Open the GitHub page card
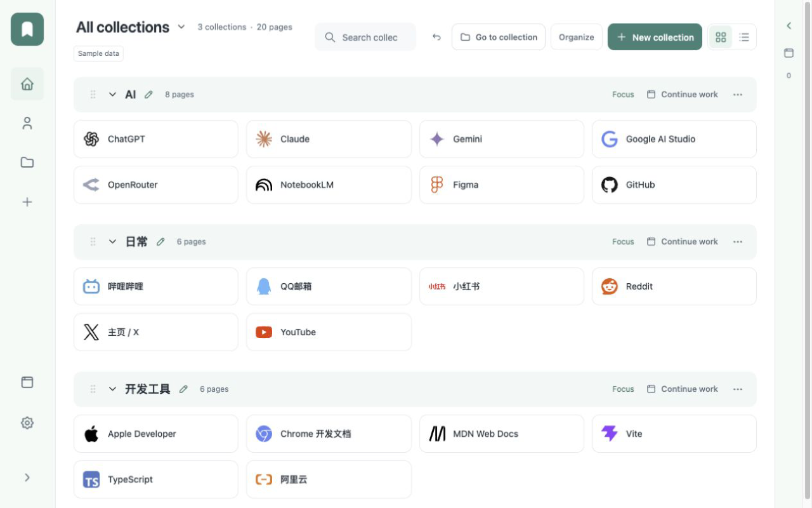Viewport: 812px width, 508px height. pyautogui.click(x=674, y=185)
